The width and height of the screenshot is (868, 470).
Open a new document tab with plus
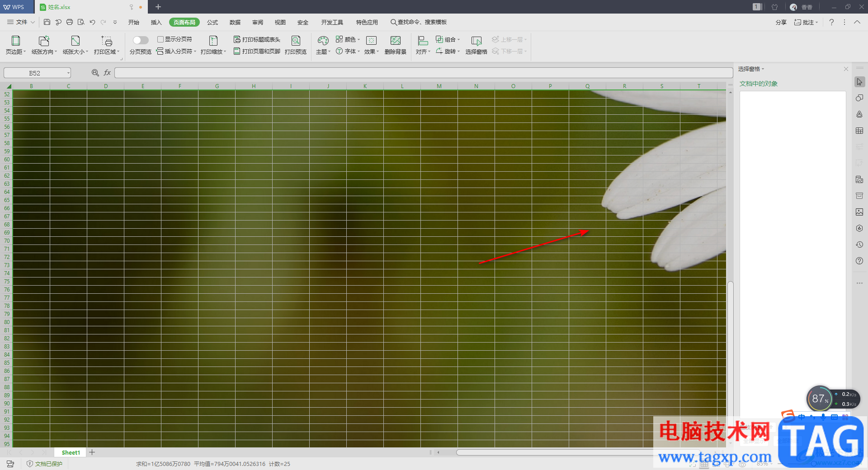coord(158,7)
